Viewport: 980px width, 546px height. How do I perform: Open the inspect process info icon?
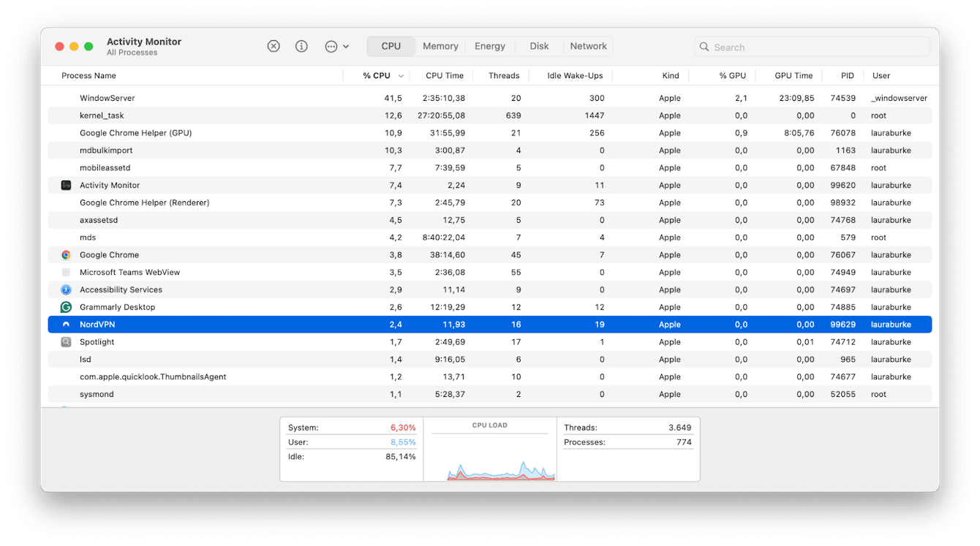click(301, 45)
